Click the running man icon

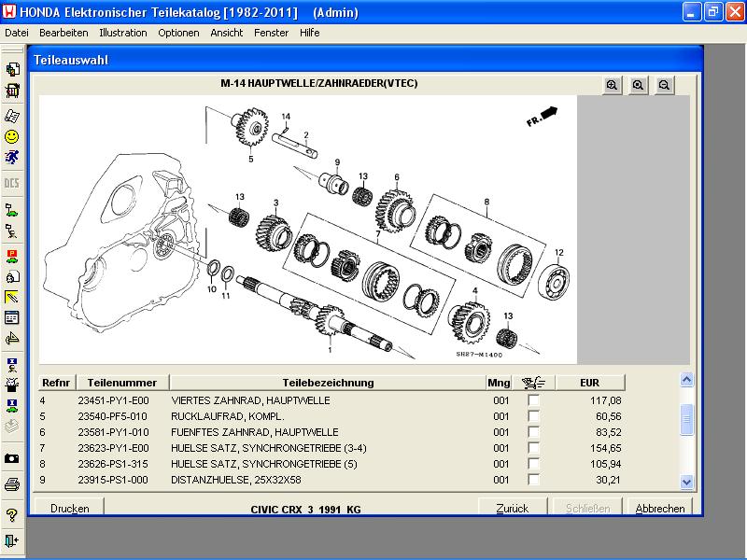12,158
